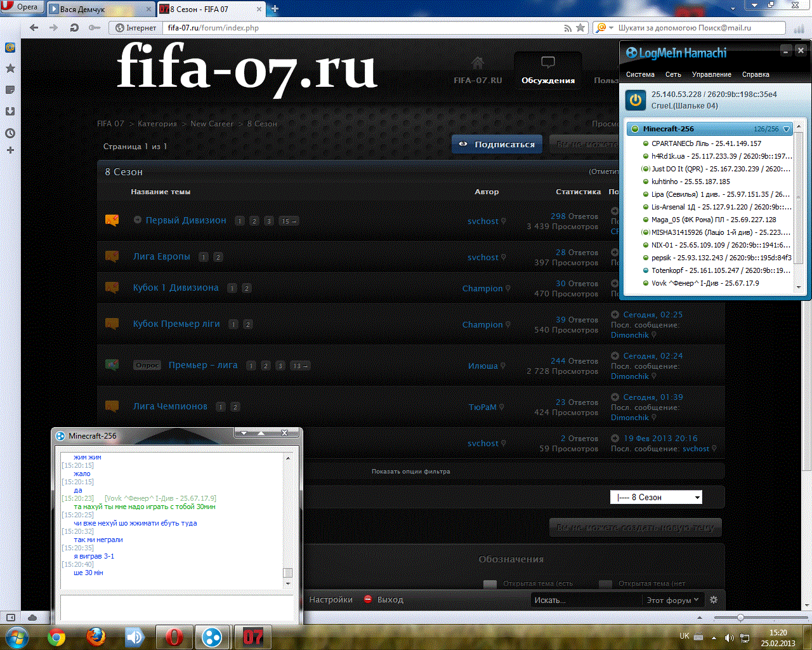Launch Google Chrome from the taskbar
This screenshot has width=812, height=650.
point(56,637)
